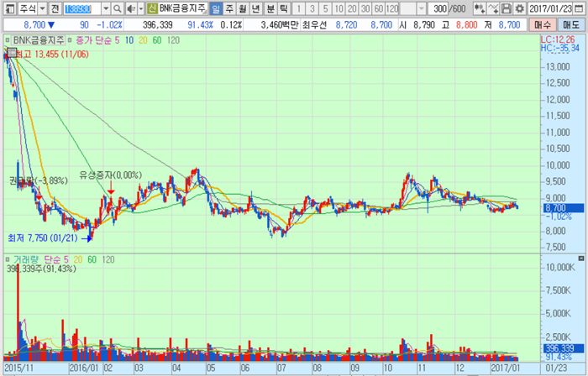
Task: Click the 60 moving average color label
Action: click(157, 40)
